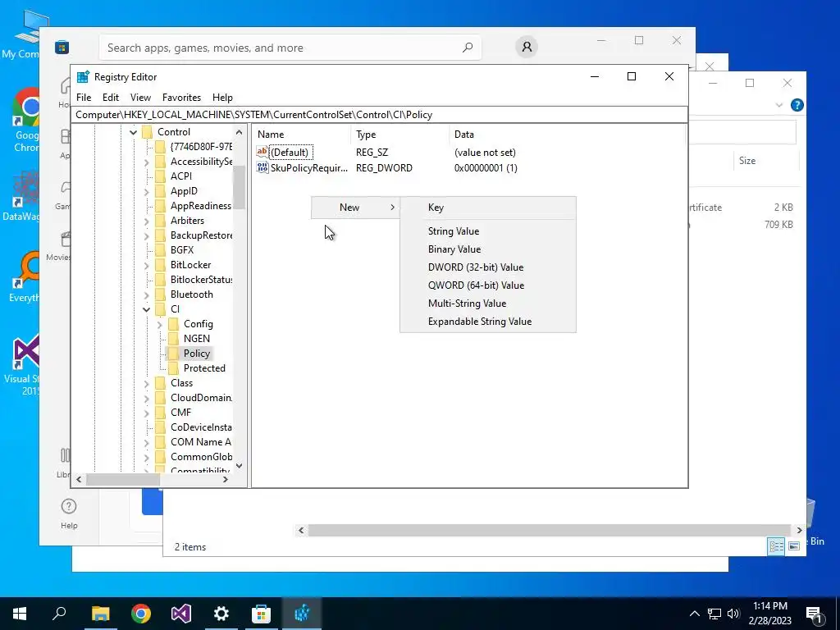Open the Edit menu in Registry Editor
Viewport: 840px width, 630px height.
(x=111, y=98)
